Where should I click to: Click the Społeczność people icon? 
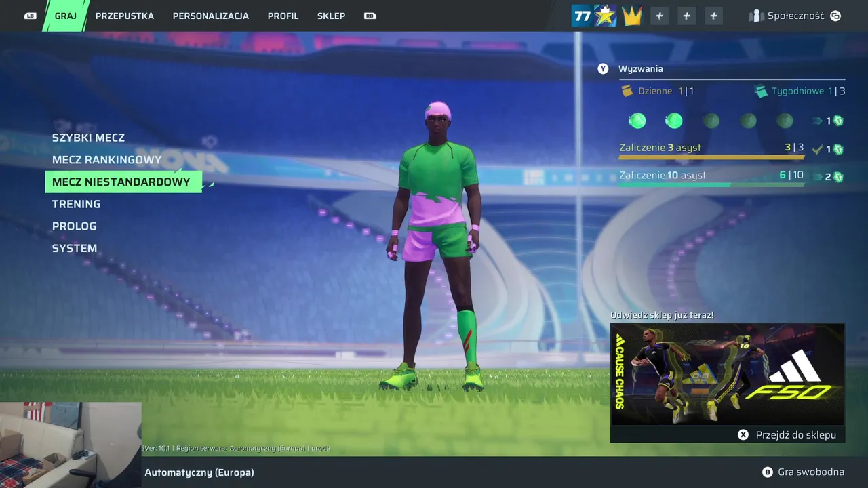pos(756,16)
